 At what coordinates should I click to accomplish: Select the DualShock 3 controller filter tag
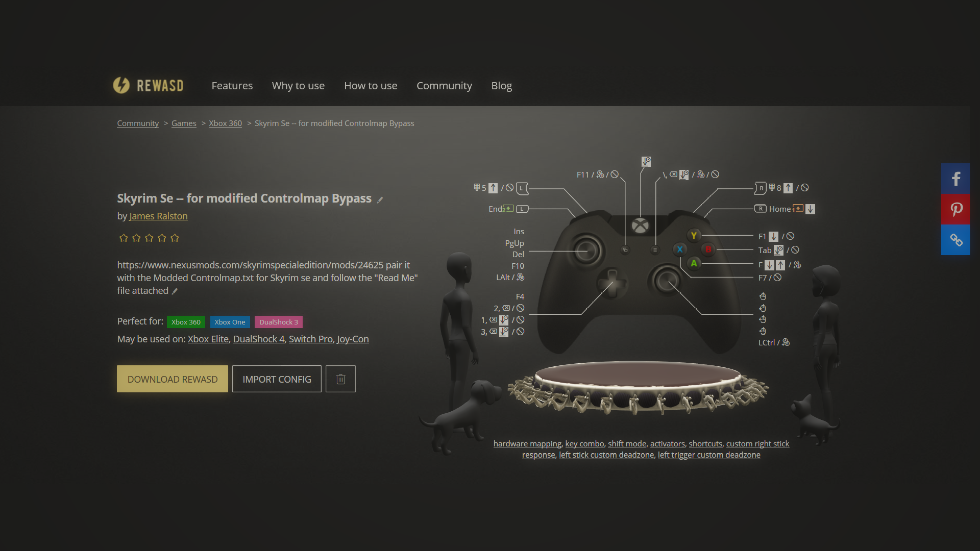[278, 321]
